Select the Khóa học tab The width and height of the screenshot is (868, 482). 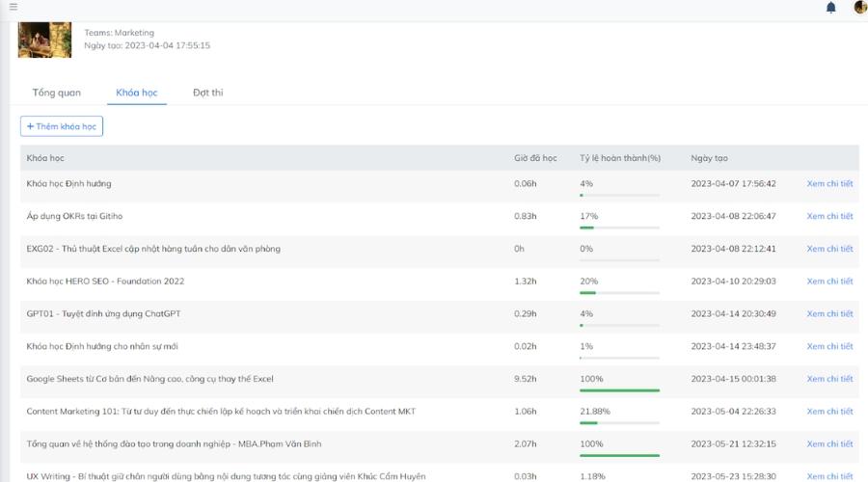point(137,93)
